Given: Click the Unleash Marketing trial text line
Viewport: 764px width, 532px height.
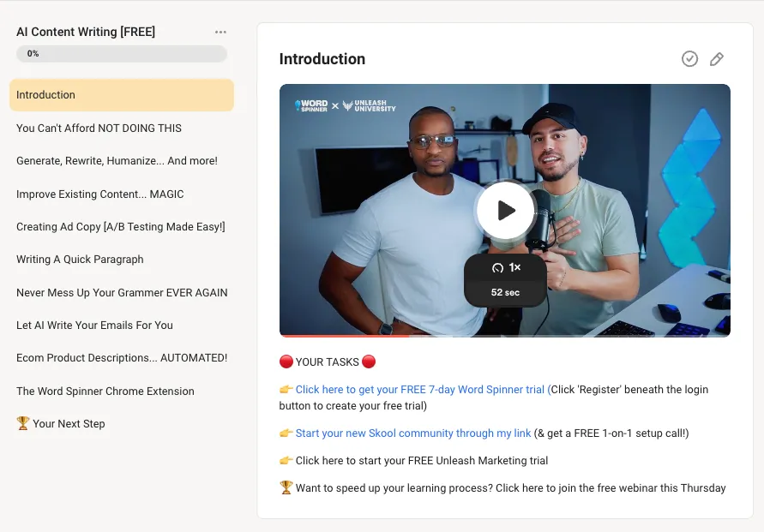Looking at the screenshot, I should click(422, 460).
